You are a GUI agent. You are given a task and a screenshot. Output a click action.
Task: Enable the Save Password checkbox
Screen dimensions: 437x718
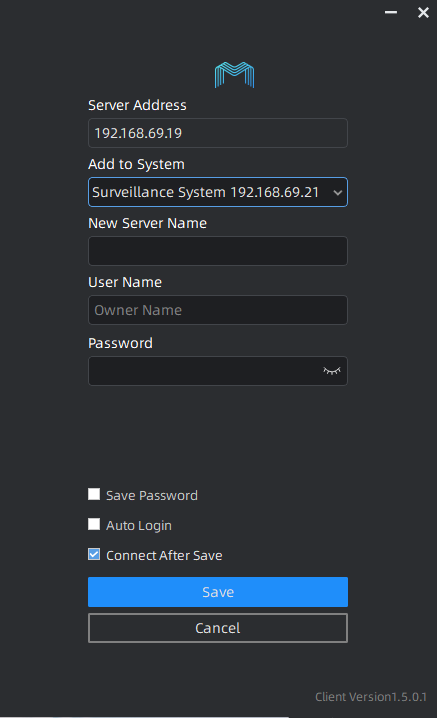pos(94,494)
